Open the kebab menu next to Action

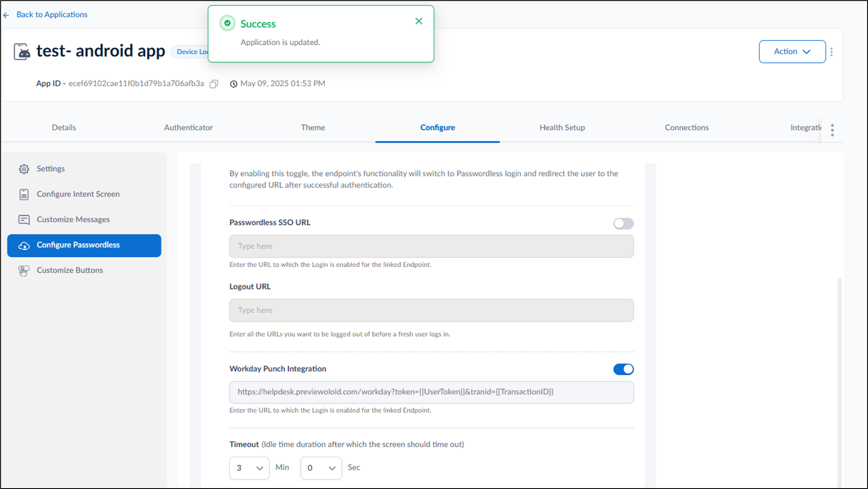click(x=832, y=52)
